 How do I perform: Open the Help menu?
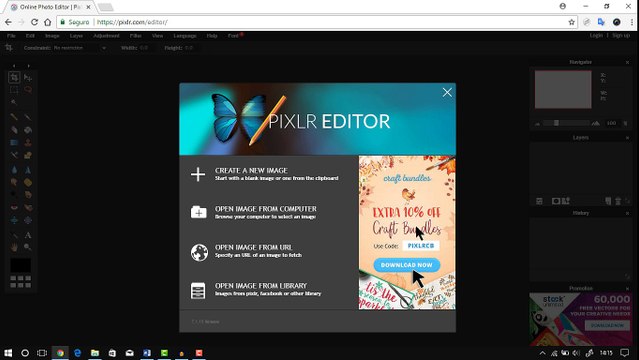(212, 36)
